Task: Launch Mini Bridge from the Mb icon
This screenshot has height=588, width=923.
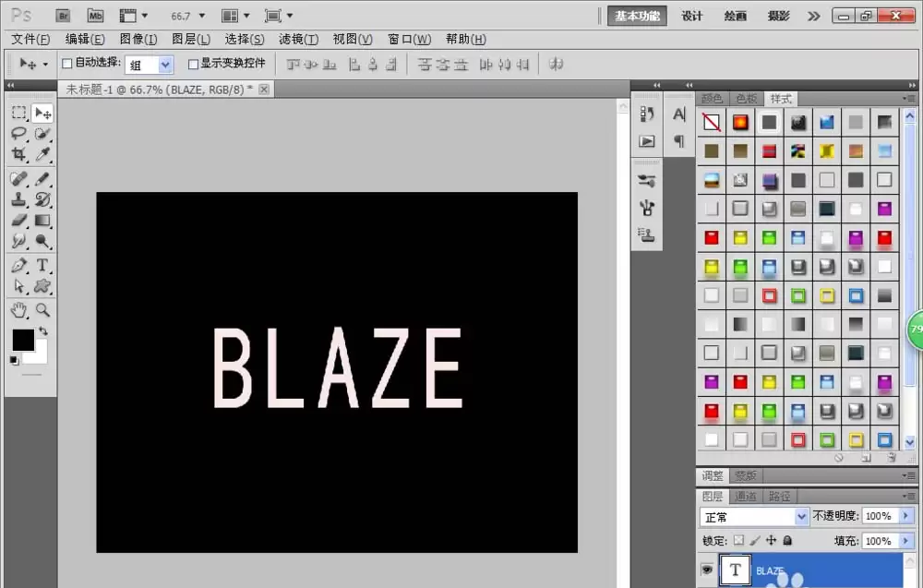Action: 95,16
